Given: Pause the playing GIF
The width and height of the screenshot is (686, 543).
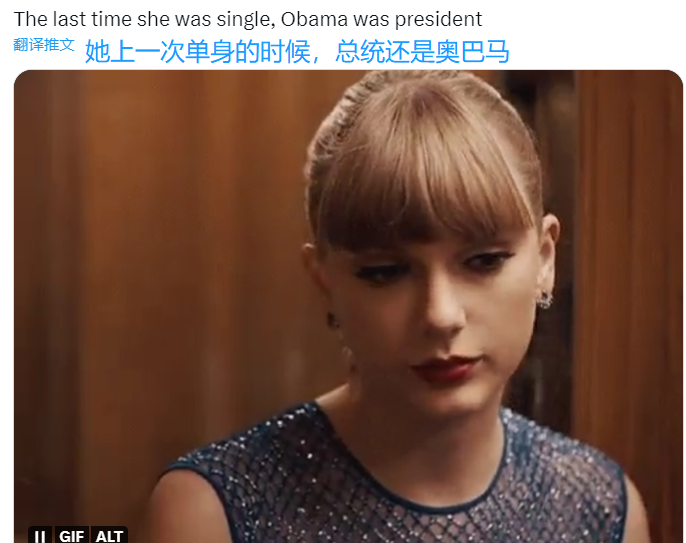Looking at the screenshot, I should click(x=40, y=536).
